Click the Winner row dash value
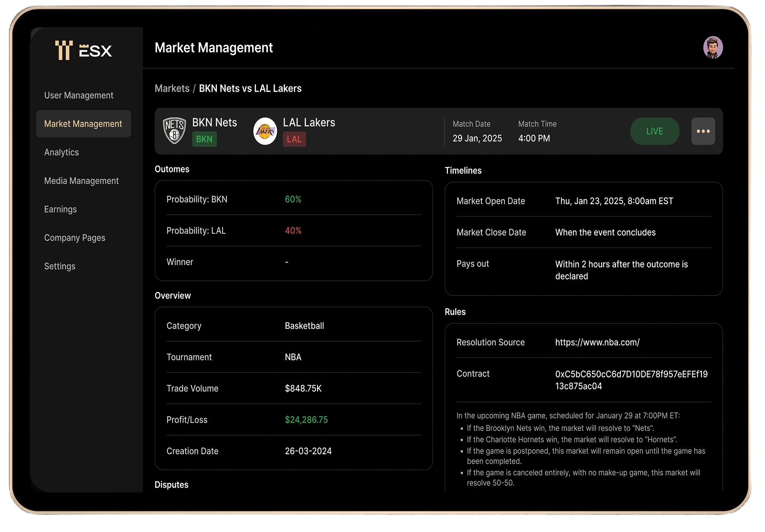 click(x=287, y=262)
